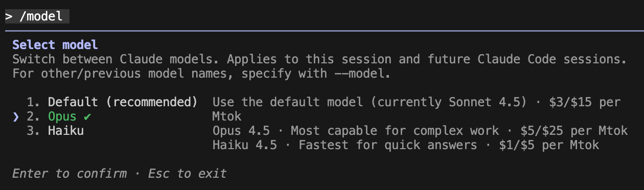644x190 pixels.
Task: Click the Default model Sonnet 4.5 description
Action: tap(370, 102)
